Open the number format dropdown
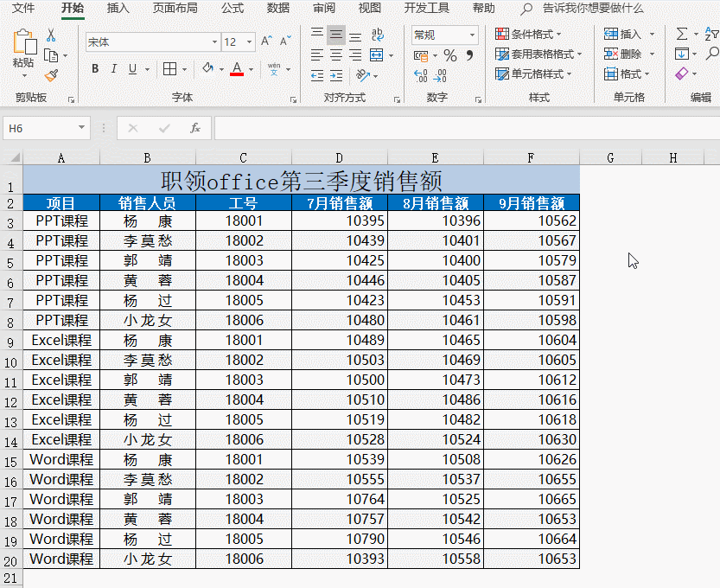The image size is (720, 588). pyautogui.click(x=472, y=35)
